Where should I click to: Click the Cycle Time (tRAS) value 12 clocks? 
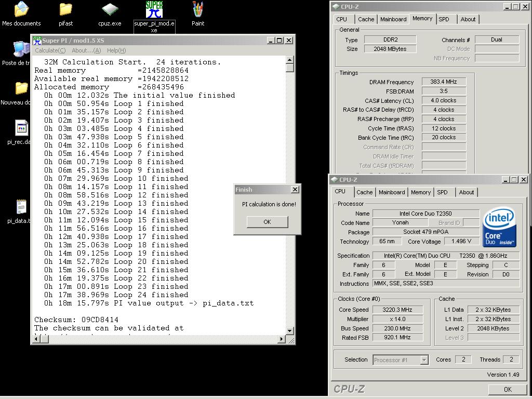point(444,128)
